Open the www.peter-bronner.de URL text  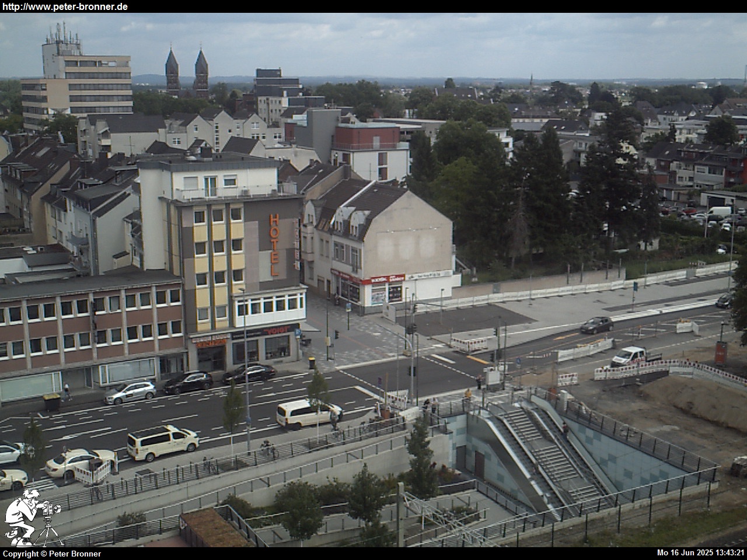pos(65,6)
